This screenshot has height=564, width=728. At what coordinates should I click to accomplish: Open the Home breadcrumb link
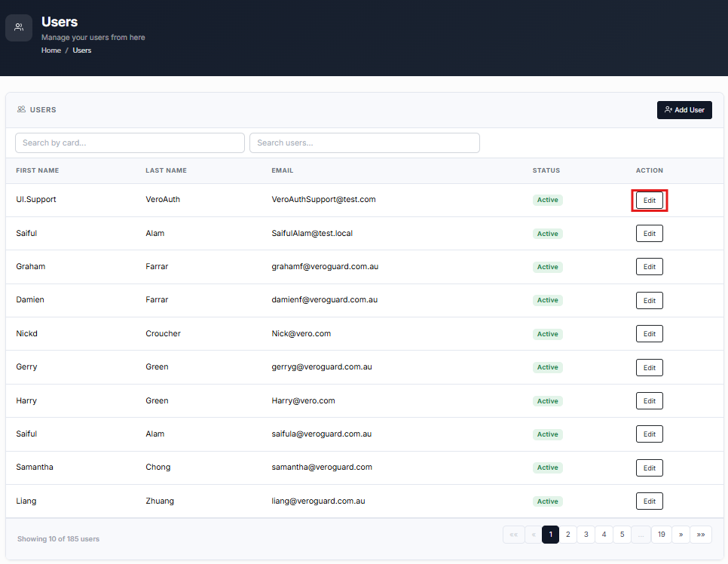coord(51,51)
